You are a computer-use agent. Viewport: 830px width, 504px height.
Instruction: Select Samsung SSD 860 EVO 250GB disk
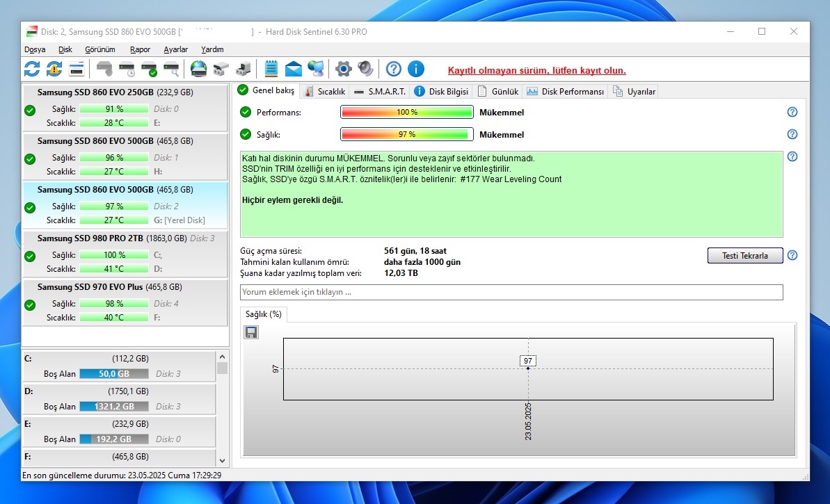pos(125,107)
